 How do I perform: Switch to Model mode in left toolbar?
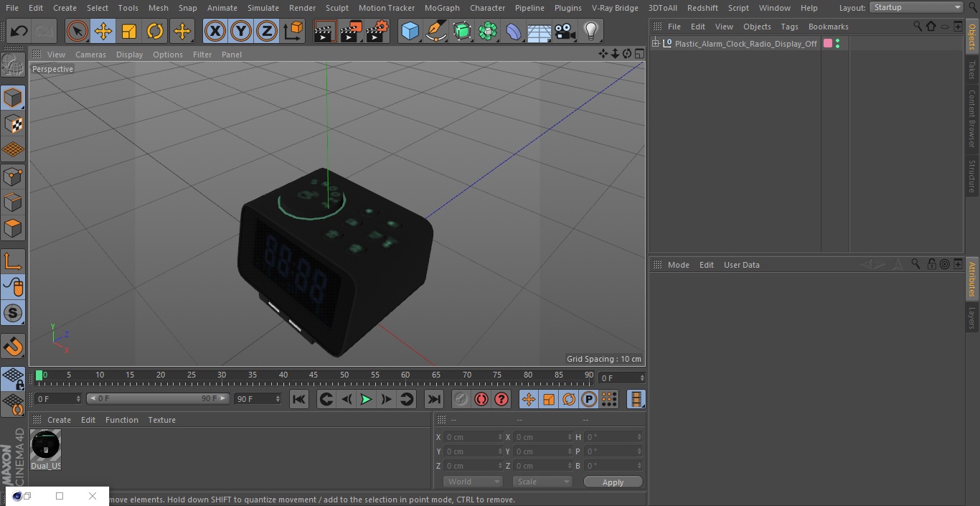click(13, 98)
